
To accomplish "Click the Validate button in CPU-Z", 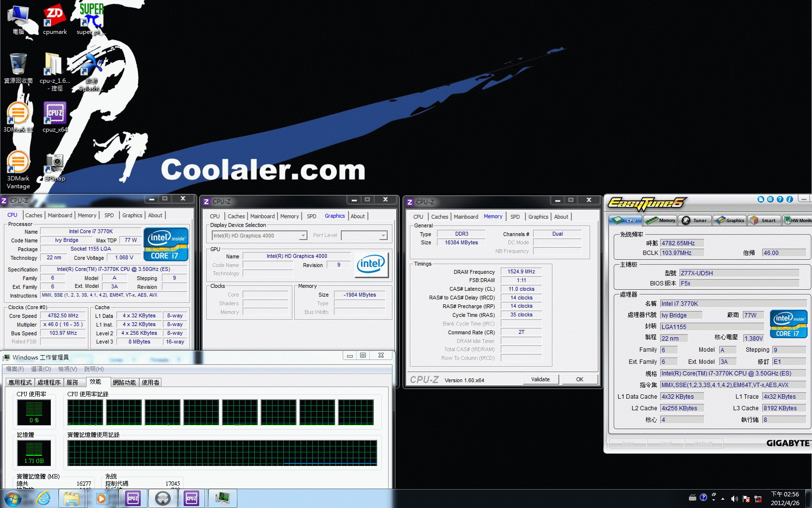I will pyautogui.click(x=540, y=379).
